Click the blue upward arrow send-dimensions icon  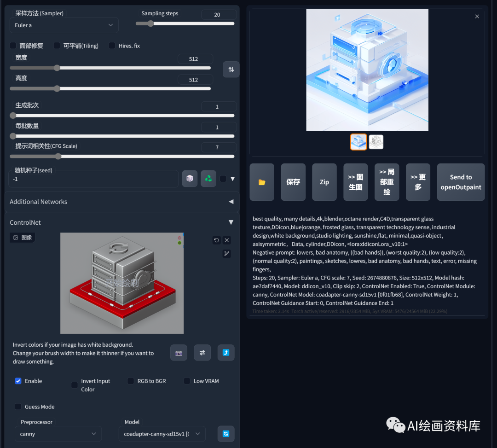pos(226,353)
